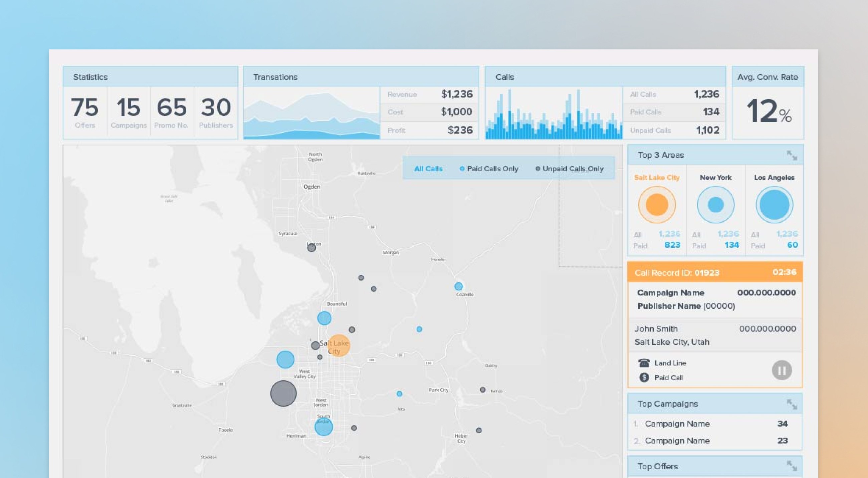Click the Paid Calls 134 row
Viewport: 868px width, 478px height.
tap(674, 112)
